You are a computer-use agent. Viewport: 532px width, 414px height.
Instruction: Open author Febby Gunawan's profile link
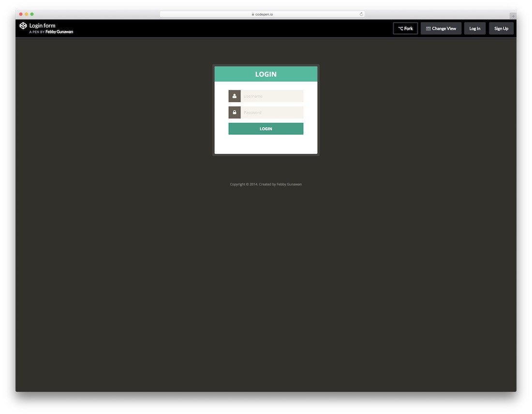tap(59, 32)
